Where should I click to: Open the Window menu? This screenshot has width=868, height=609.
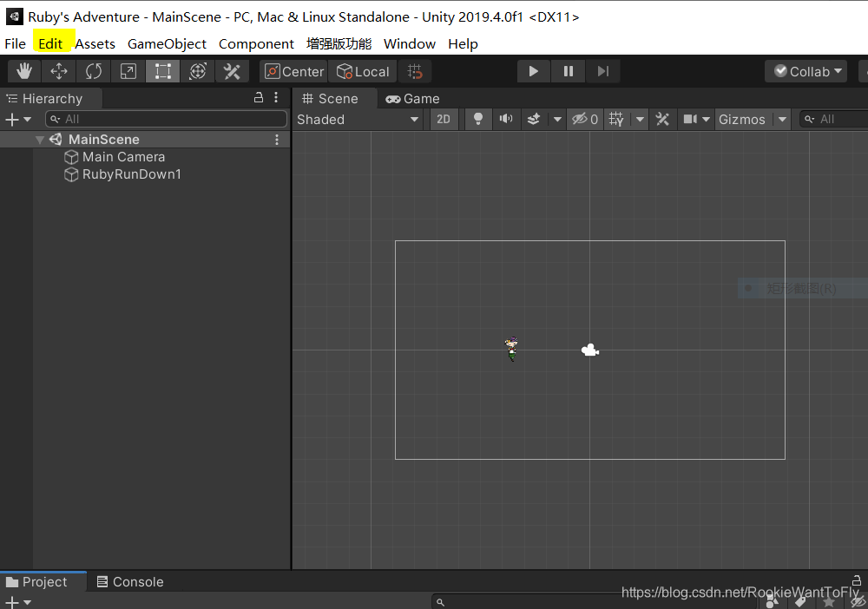coord(410,43)
